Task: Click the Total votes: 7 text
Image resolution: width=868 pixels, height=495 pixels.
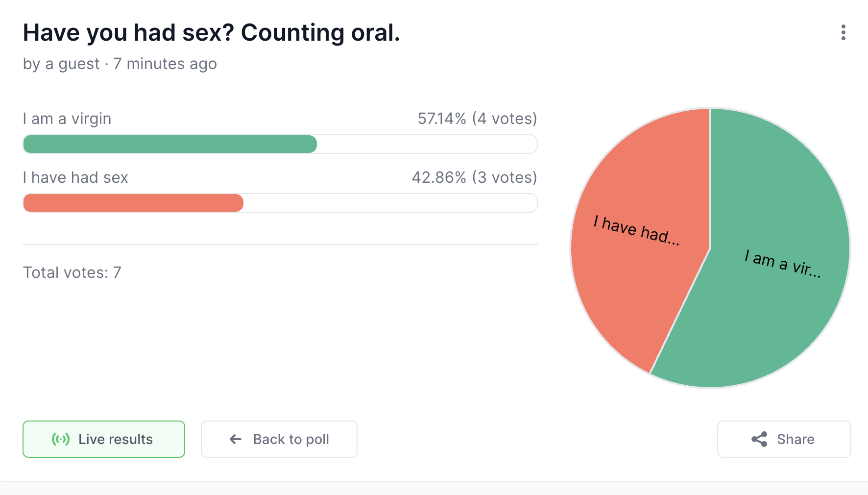Action: (72, 272)
